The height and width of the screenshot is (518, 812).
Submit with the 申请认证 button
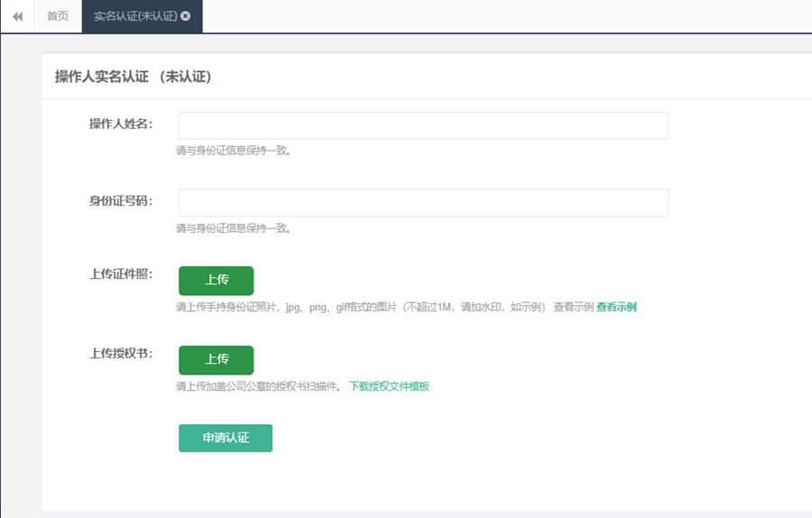coord(226,439)
